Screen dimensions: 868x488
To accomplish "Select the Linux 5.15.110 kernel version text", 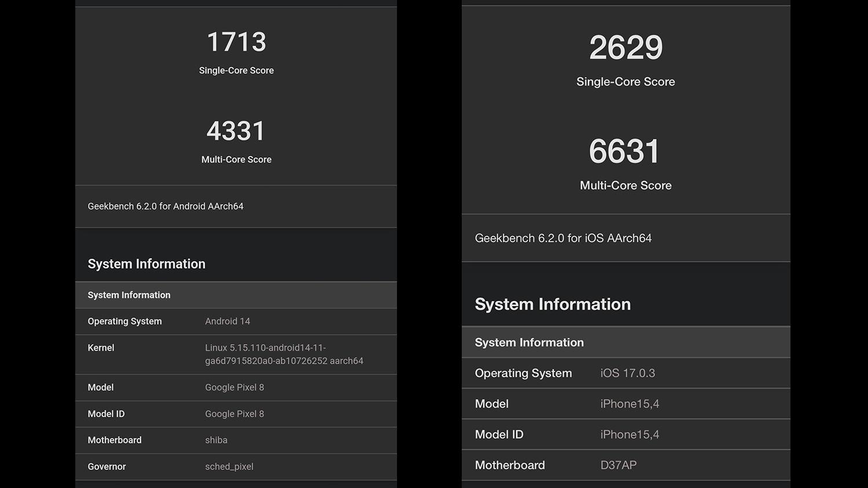I will tap(284, 354).
